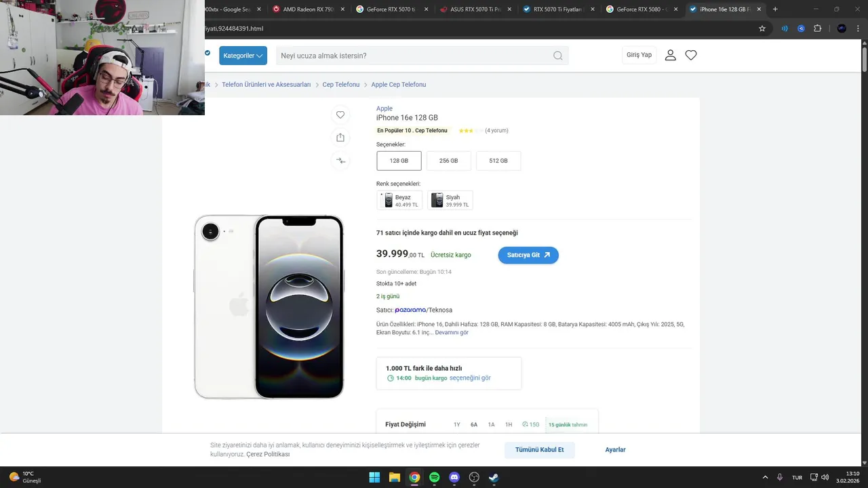
Task: Select 512 GB storage option
Action: click(x=498, y=161)
